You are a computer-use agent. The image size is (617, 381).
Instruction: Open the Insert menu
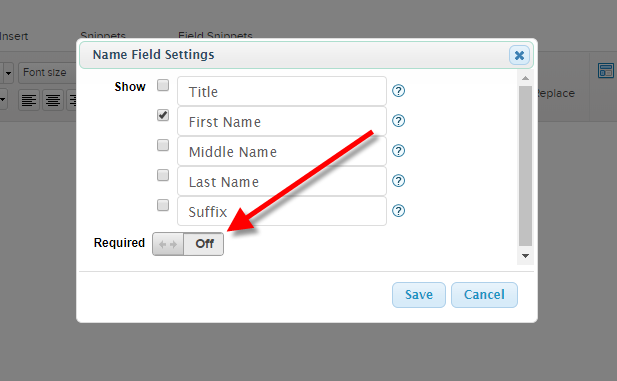[14, 36]
